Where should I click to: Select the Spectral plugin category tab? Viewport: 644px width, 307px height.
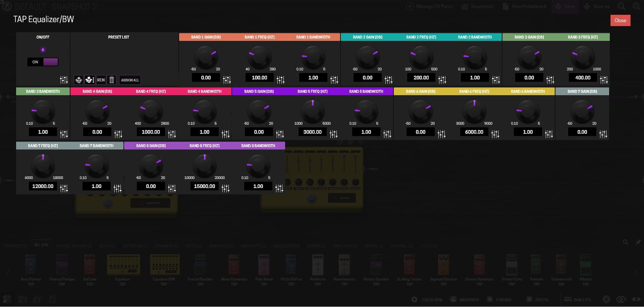(401, 246)
